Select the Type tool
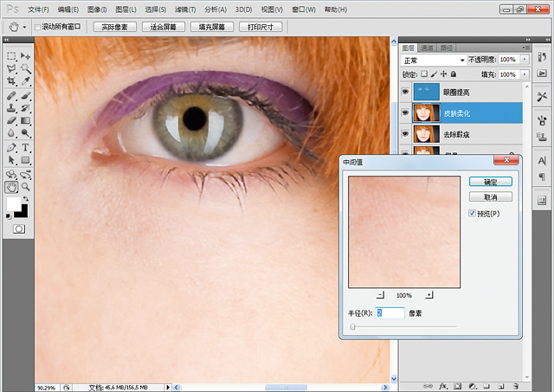Viewport: 554px width, 392px height. 25,148
